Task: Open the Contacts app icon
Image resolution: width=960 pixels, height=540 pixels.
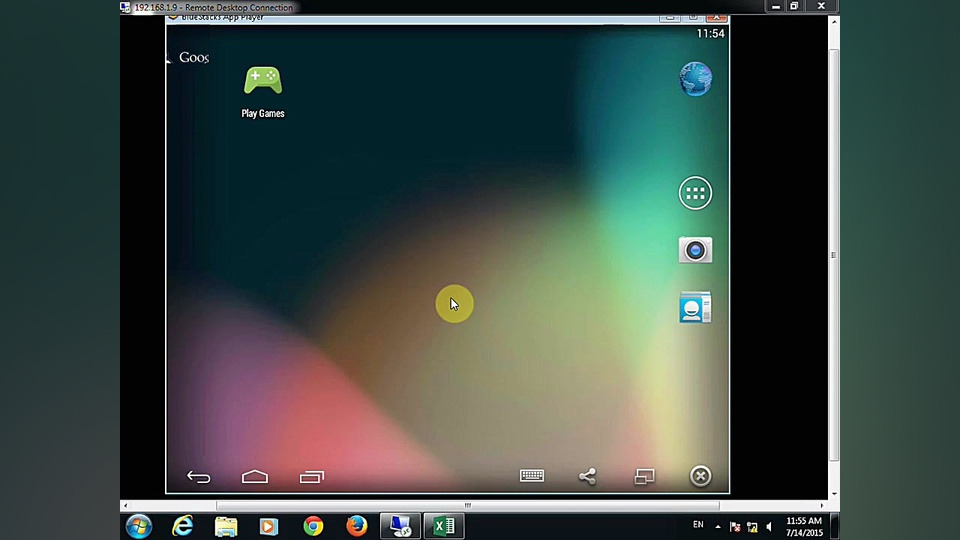Action: pos(695,307)
